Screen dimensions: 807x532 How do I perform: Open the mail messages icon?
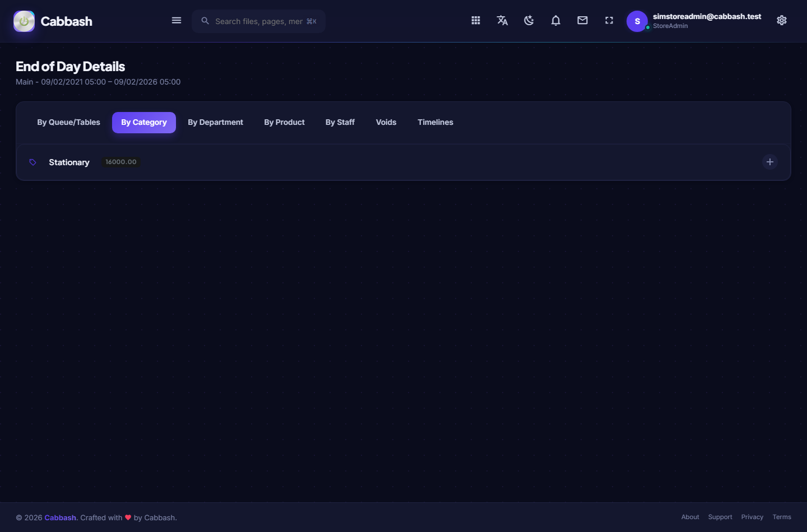tap(583, 21)
